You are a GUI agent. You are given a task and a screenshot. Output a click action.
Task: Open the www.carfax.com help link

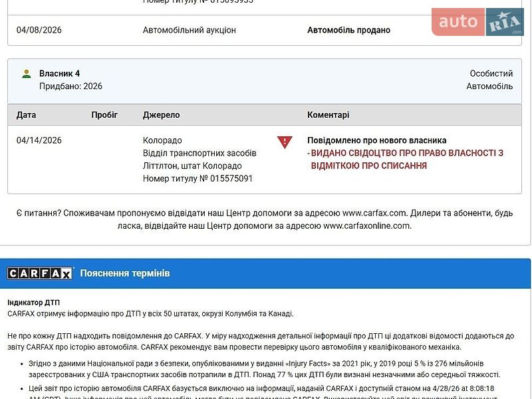point(374,213)
